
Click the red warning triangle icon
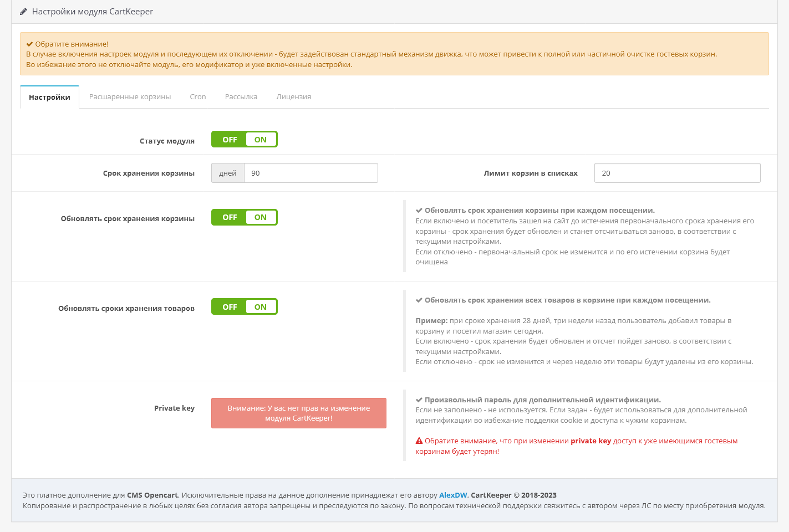pyautogui.click(x=419, y=441)
